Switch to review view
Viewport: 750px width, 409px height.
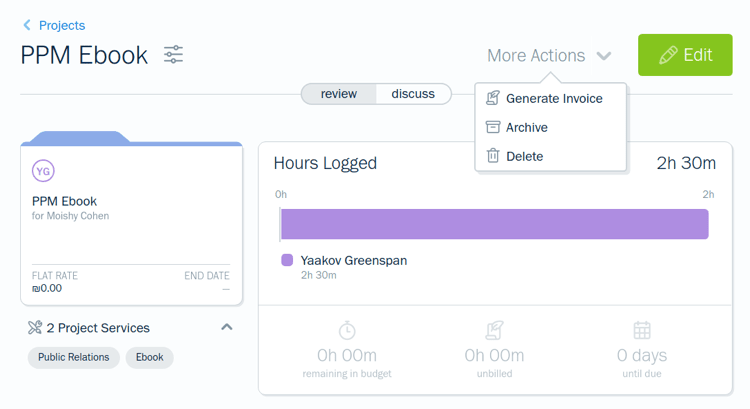tap(339, 94)
